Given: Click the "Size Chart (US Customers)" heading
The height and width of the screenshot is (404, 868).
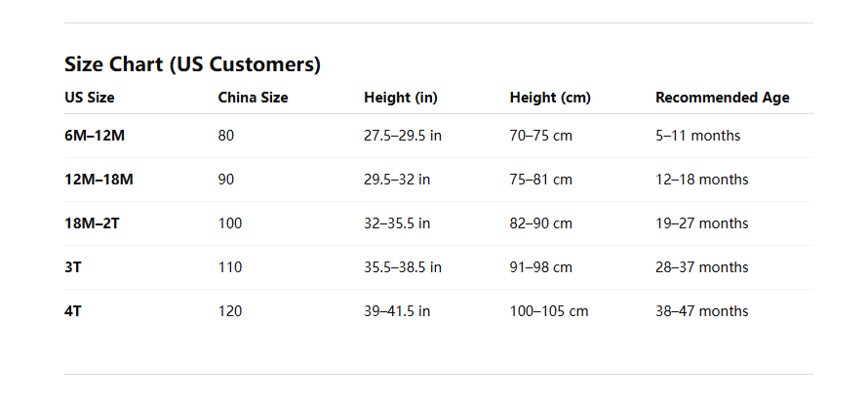Looking at the screenshot, I should coord(192,65).
